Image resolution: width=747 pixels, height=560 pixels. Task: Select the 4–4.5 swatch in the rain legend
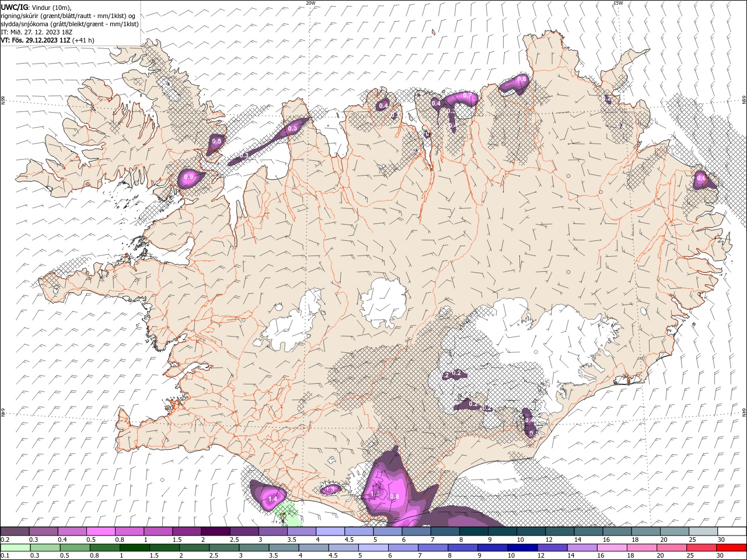(313, 548)
